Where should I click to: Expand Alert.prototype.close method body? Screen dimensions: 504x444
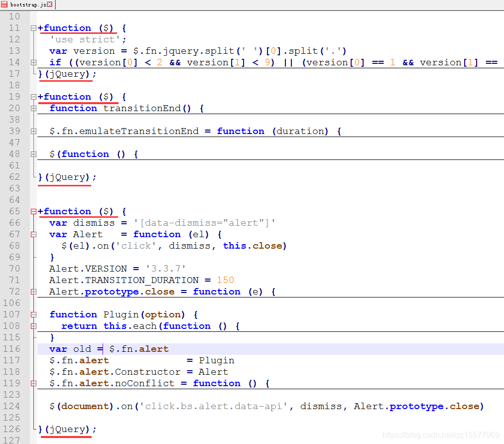(32, 292)
